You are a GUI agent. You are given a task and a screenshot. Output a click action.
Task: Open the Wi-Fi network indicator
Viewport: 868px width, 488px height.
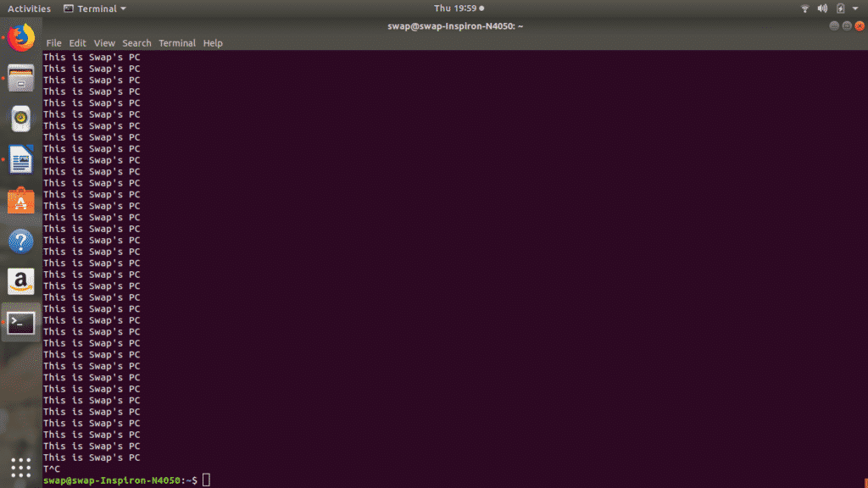click(x=805, y=8)
